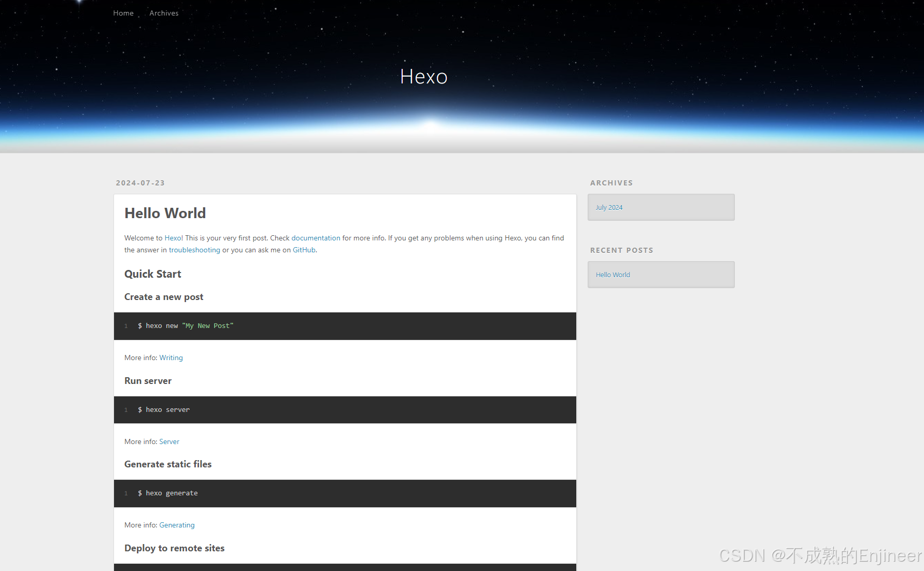Follow the Hexo link in welcome text

tap(173, 238)
